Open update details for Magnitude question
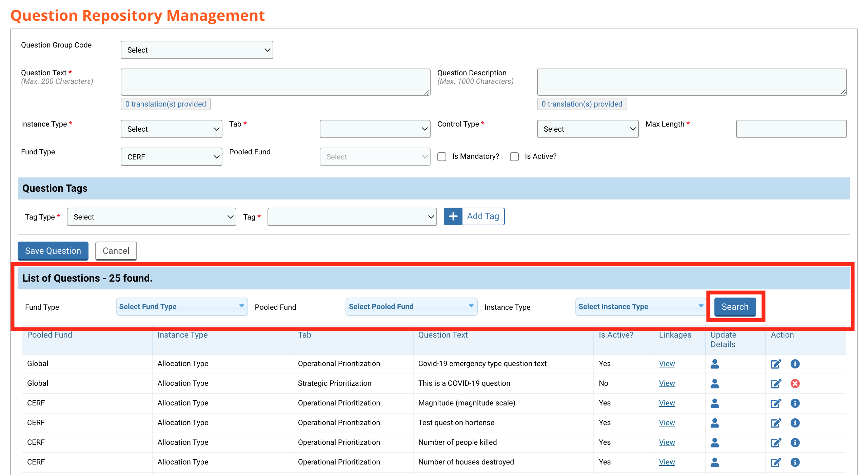 point(715,403)
